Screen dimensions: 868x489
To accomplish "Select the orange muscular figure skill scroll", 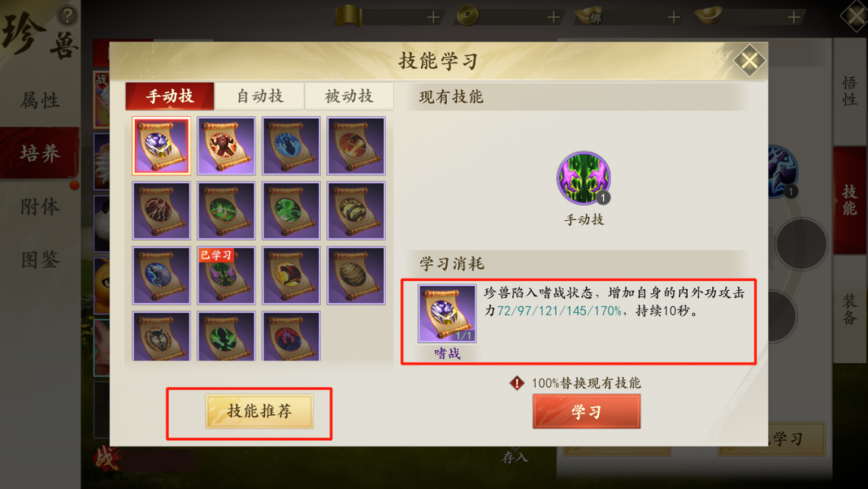I will coord(226,145).
